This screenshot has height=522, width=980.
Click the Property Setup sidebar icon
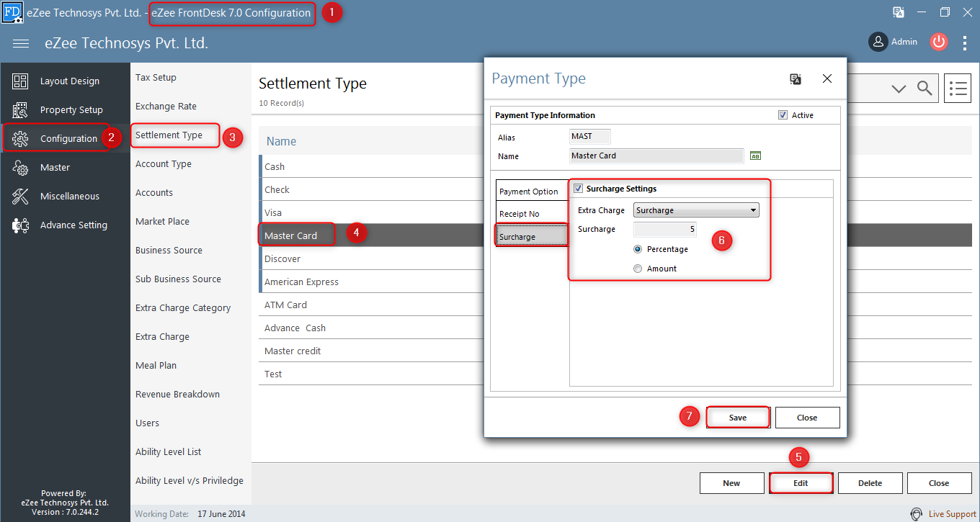pyautogui.click(x=20, y=110)
